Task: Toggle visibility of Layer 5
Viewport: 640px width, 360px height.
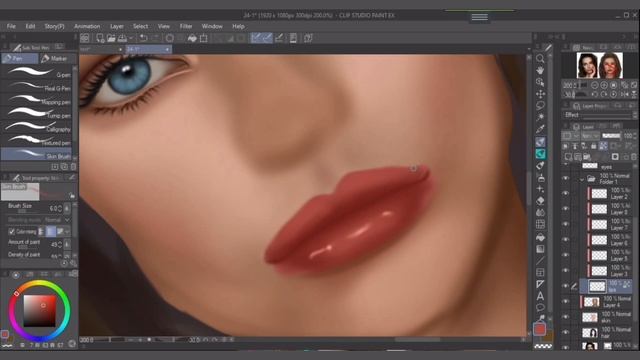Action: [x=566, y=255]
